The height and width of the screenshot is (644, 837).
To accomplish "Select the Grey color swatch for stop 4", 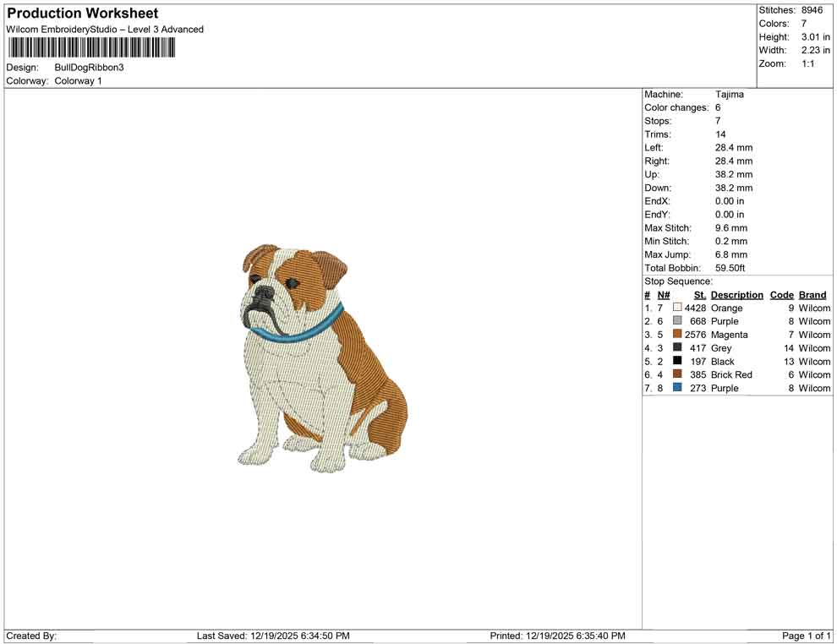I will tap(676, 348).
